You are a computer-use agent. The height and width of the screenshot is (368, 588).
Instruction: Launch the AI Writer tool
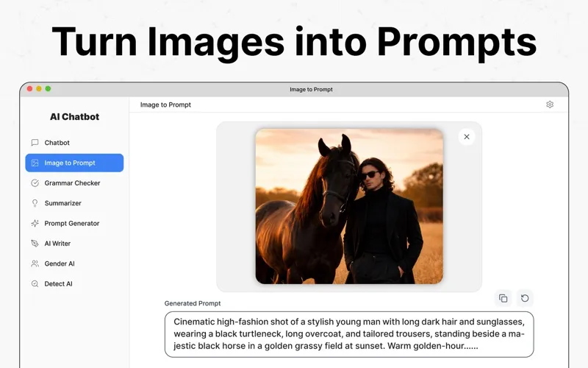pos(74,244)
